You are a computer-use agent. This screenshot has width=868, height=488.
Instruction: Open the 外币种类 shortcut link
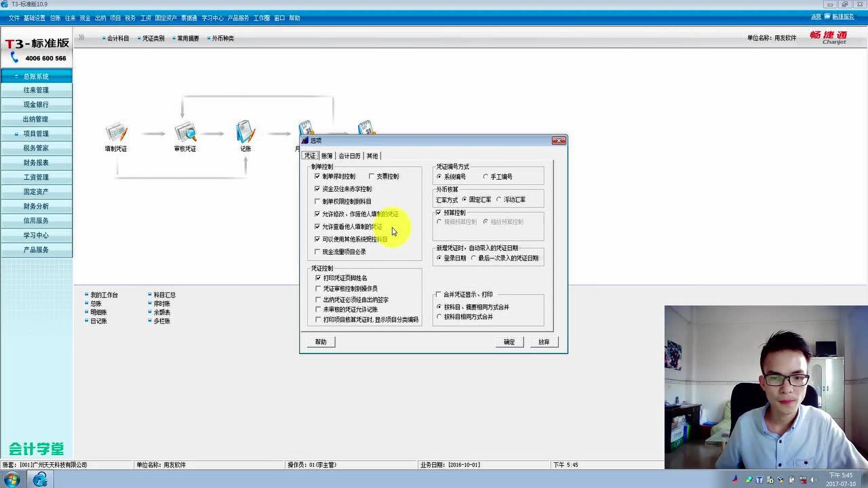pos(222,39)
